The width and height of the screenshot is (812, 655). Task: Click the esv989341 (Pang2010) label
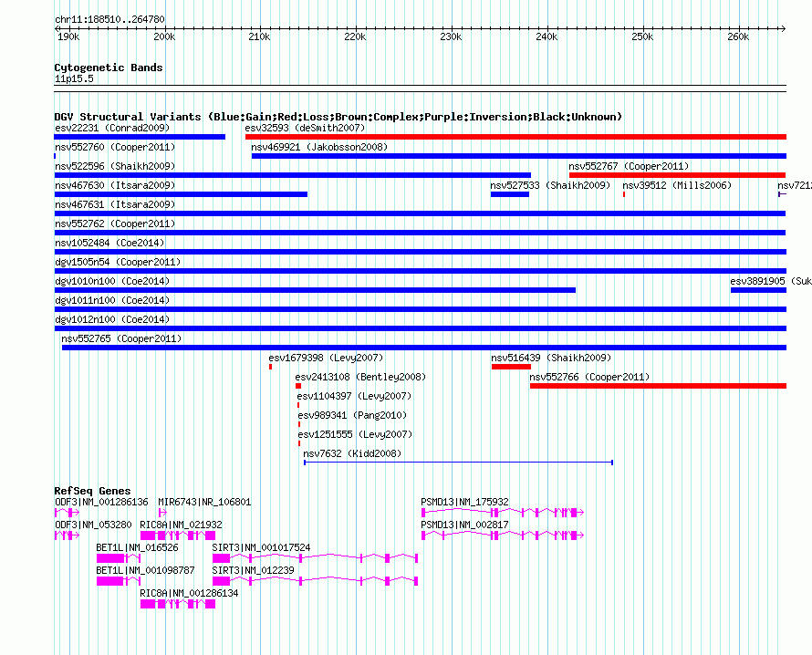click(x=352, y=415)
